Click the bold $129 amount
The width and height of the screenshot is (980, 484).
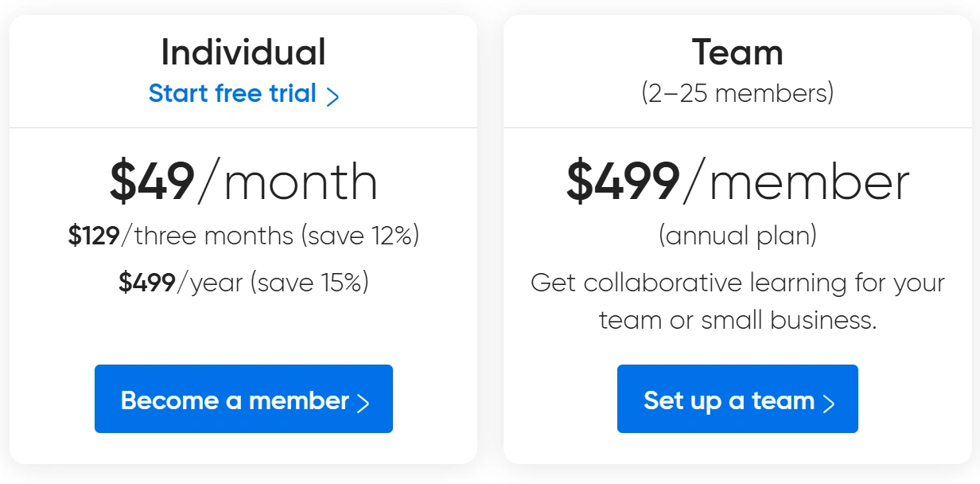[x=94, y=236]
